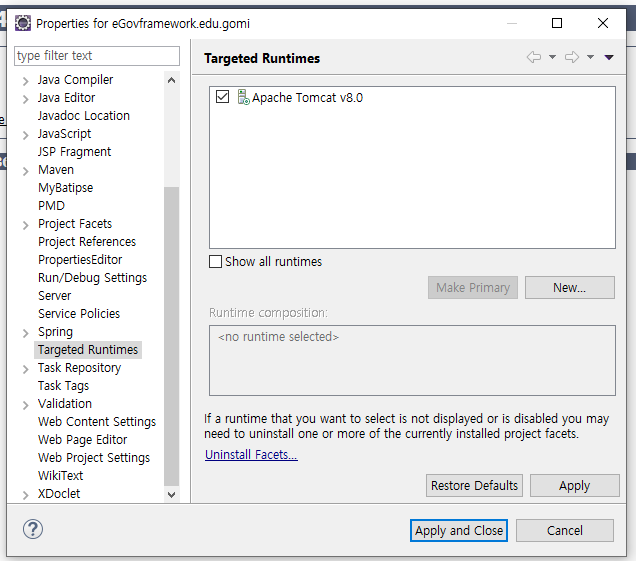Click Apply and Close button
Image resolution: width=636 pixels, height=561 pixels.
point(459,531)
